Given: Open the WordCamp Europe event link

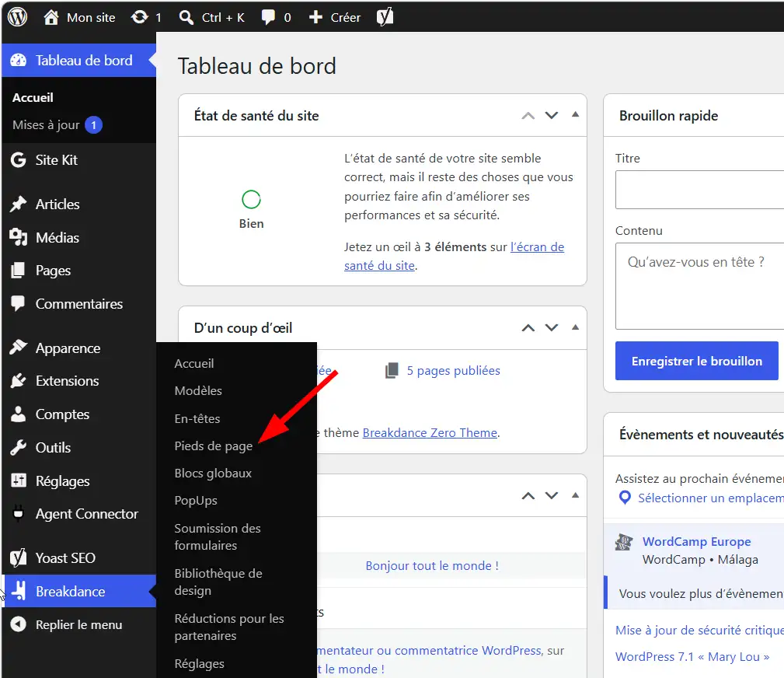Looking at the screenshot, I should tap(696, 542).
